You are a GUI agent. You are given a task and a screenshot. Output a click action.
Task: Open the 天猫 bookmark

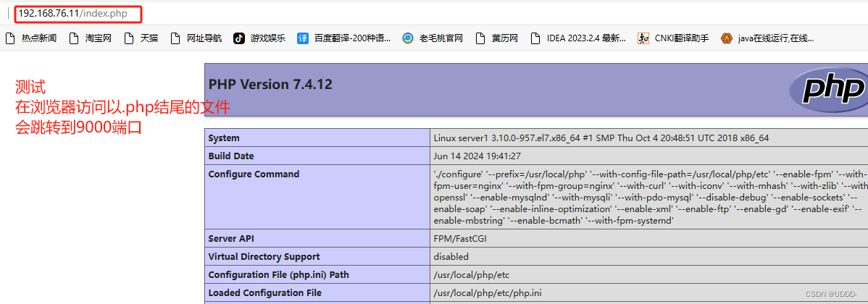point(141,38)
